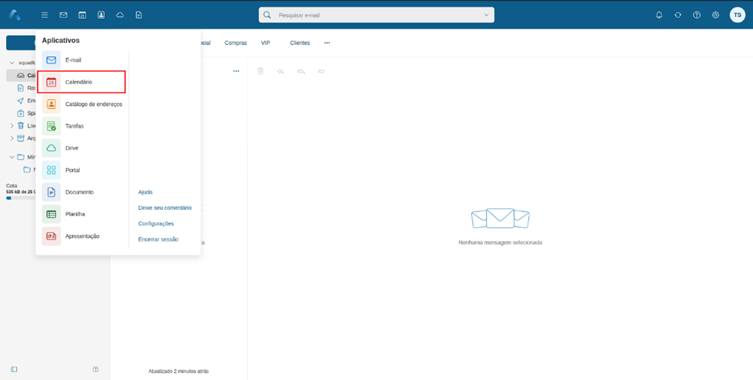Switch to the Clientes tab
Viewport: 753px width, 380px height.
(300, 43)
